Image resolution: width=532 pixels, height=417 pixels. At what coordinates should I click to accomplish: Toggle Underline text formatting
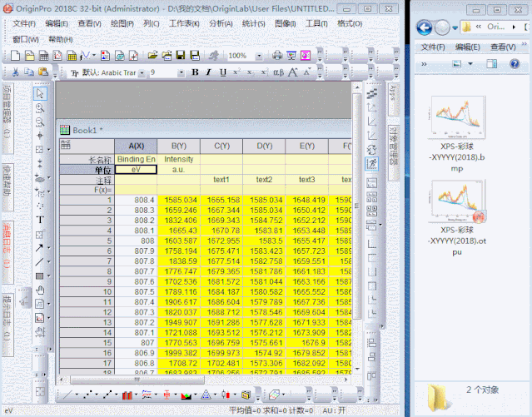pyautogui.click(x=222, y=72)
